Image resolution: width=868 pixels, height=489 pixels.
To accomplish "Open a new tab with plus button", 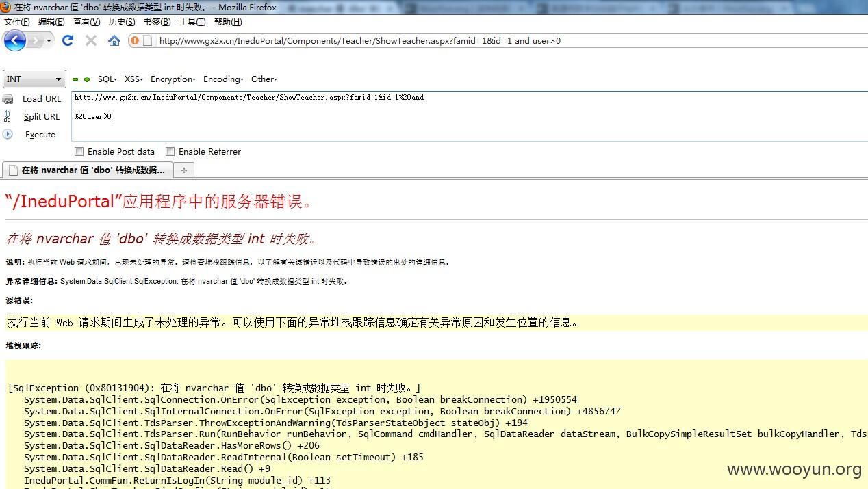I will pyautogui.click(x=183, y=170).
